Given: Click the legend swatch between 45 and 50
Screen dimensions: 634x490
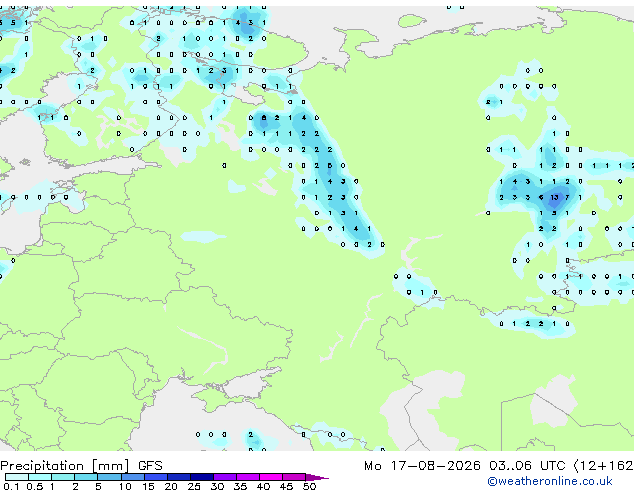Looking at the screenshot, I should tap(294, 477).
